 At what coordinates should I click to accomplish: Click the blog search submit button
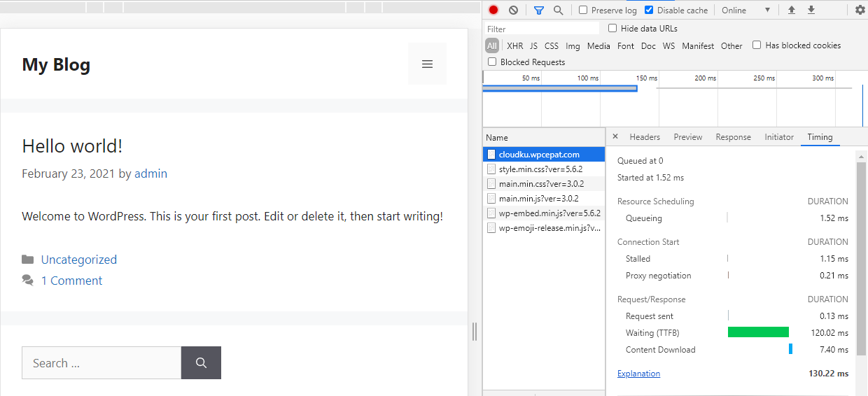(x=201, y=363)
